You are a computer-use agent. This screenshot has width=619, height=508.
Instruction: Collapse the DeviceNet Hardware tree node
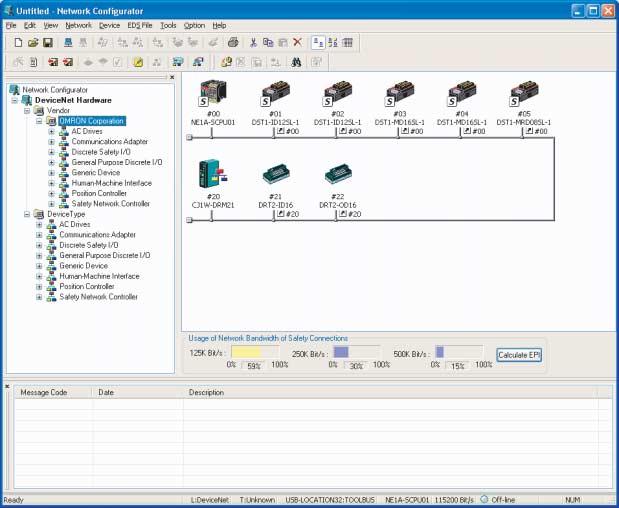click(15, 100)
